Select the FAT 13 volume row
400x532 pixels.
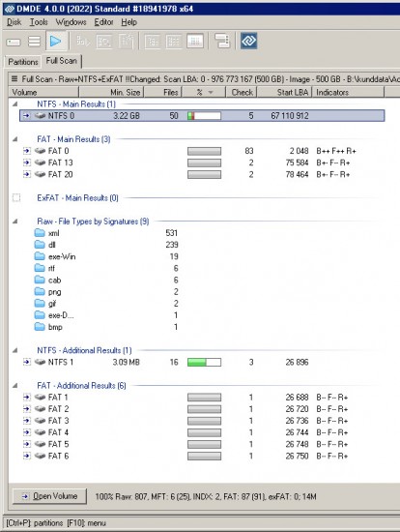coord(202,163)
